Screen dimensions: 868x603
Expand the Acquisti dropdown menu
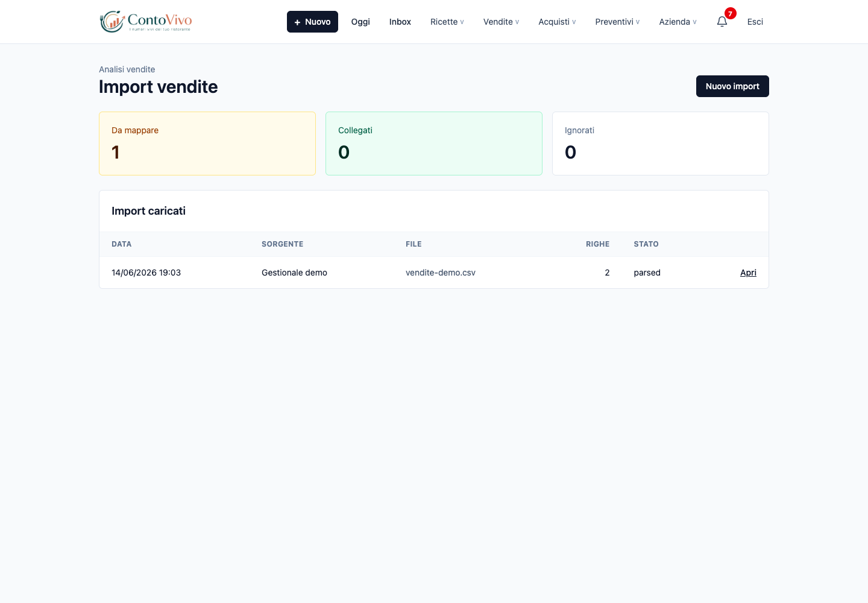[557, 22]
